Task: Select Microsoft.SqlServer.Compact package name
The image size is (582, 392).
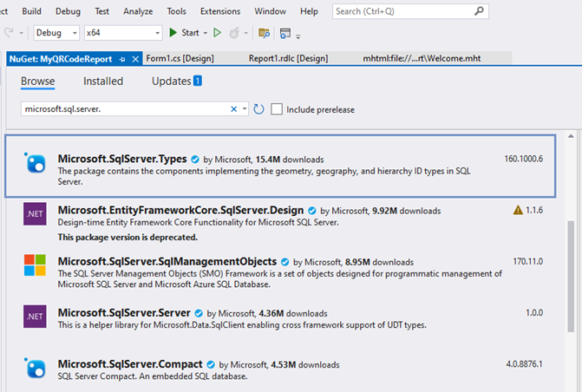Action: pos(130,363)
